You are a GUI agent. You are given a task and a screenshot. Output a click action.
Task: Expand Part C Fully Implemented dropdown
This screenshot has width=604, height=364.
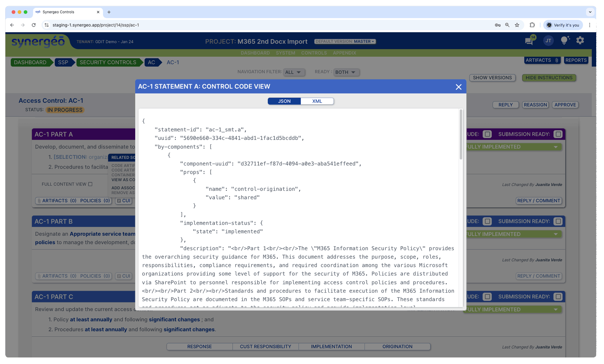pos(513,310)
